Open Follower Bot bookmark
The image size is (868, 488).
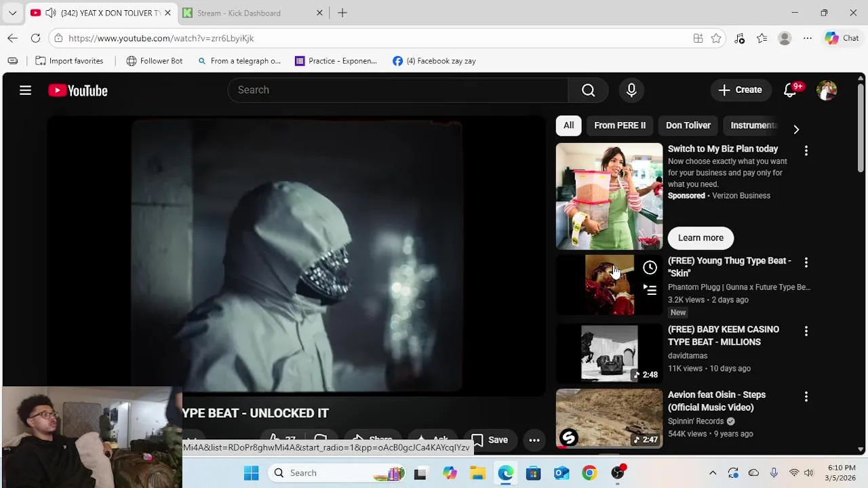coord(155,61)
